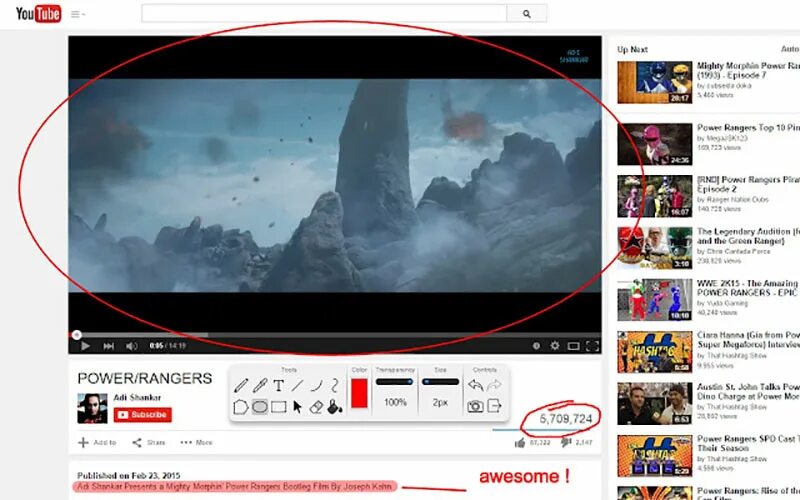This screenshot has height=500, width=800.
Task: Open the guide menu next to YouTube logo
Action: coord(78,14)
